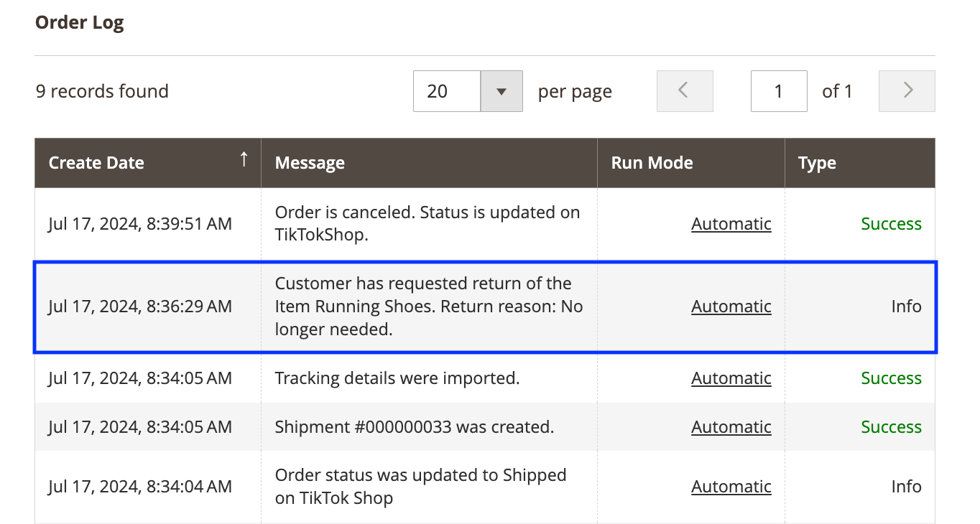Image resolution: width=980 pixels, height=524 pixels.
Task: Sort the log by Create Date column
Action: tap(96, 163)
